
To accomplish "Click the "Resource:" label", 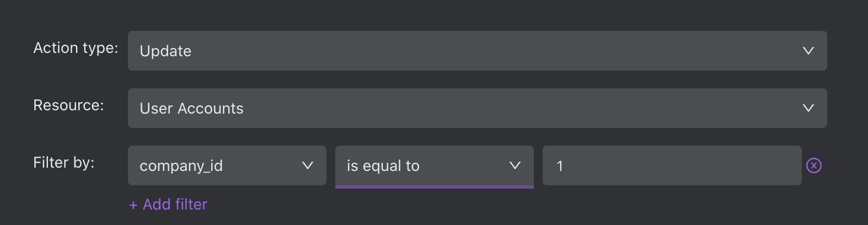I will (x=68, y=105).
